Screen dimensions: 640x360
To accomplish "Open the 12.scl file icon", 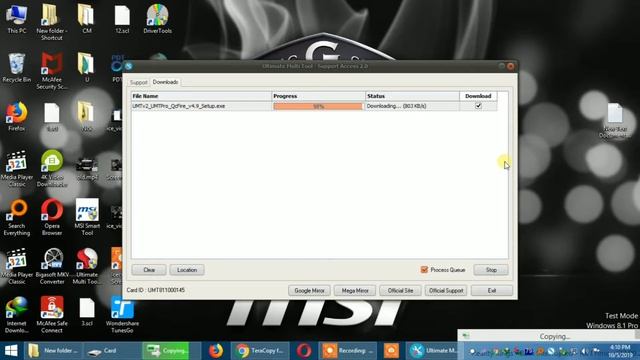I will tap(122, 19).
